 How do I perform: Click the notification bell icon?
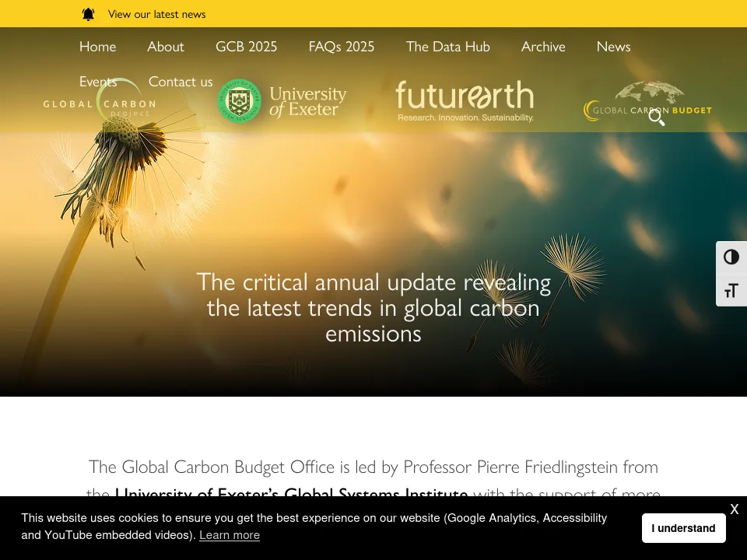(x=88, y=14)
